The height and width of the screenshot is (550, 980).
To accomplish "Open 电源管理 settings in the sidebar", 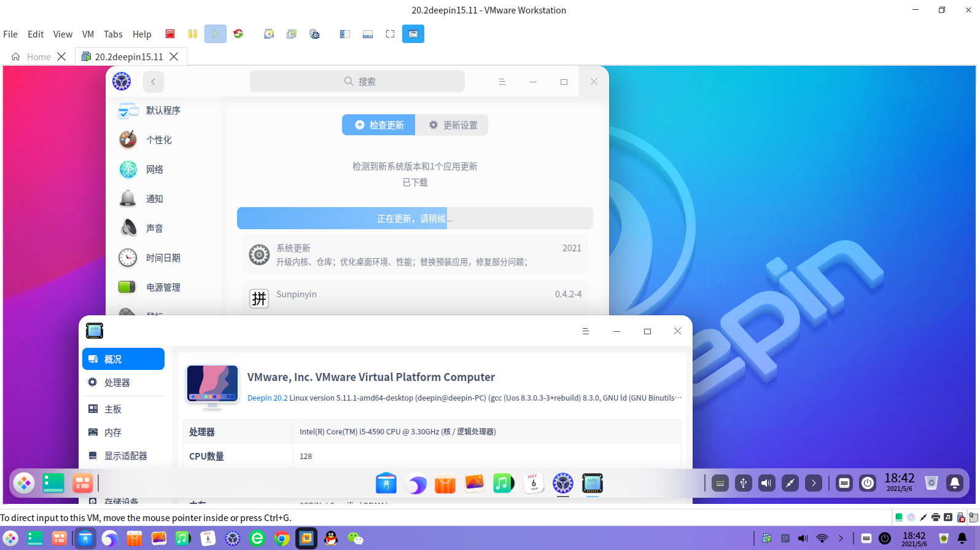I will [163, 288].
